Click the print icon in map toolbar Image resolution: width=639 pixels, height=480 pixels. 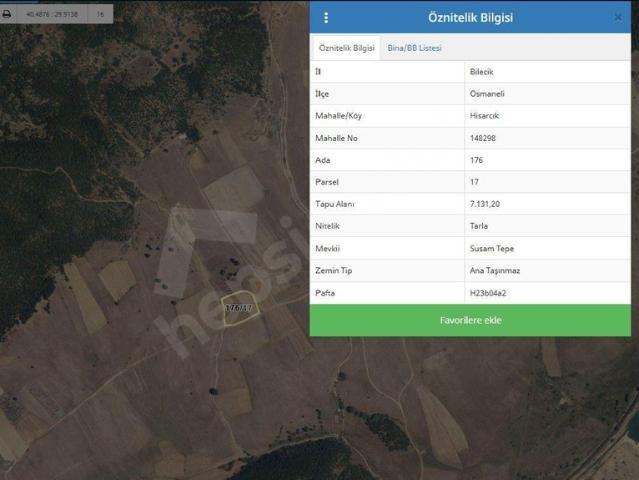click(7, 14)
